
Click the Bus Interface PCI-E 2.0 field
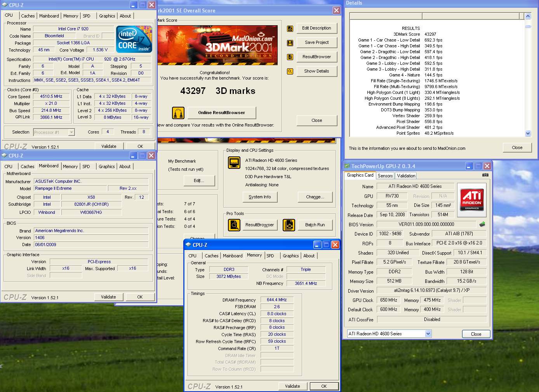click(459, 243)
